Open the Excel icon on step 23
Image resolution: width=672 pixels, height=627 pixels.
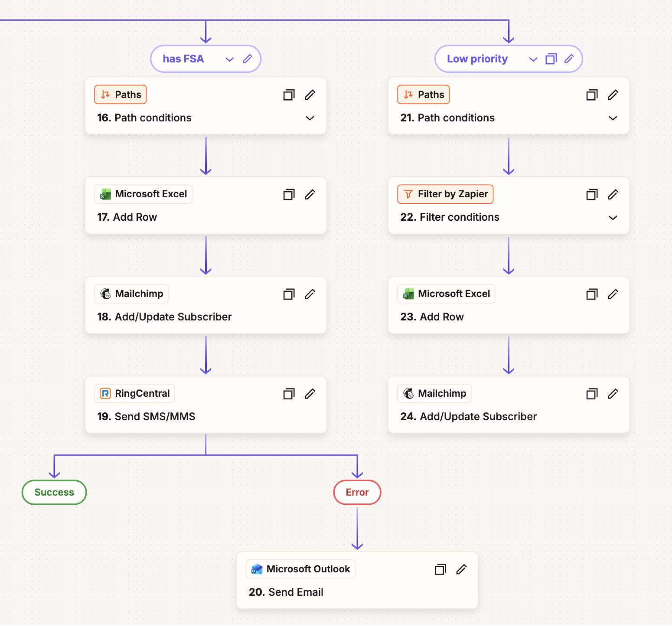408,294
